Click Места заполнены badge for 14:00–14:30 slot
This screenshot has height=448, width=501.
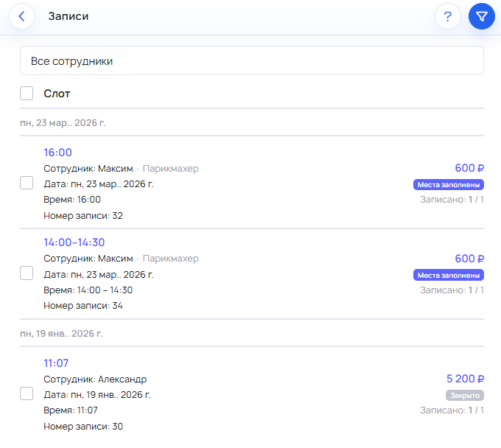pos(448,275)
